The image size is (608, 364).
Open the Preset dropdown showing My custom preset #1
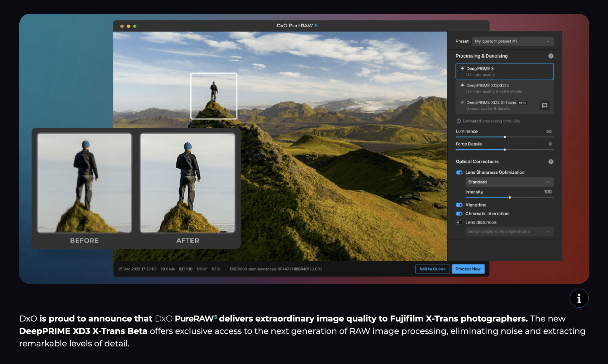513,41
